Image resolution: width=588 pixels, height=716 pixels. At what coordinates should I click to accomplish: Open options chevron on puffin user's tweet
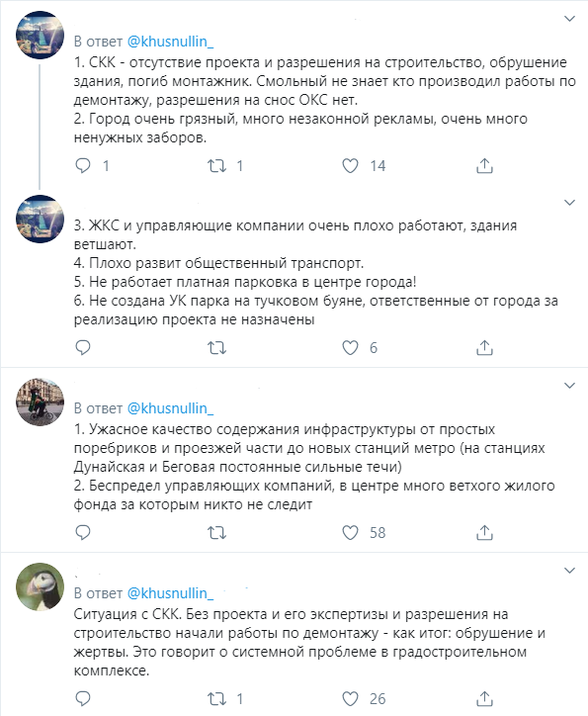569,571
